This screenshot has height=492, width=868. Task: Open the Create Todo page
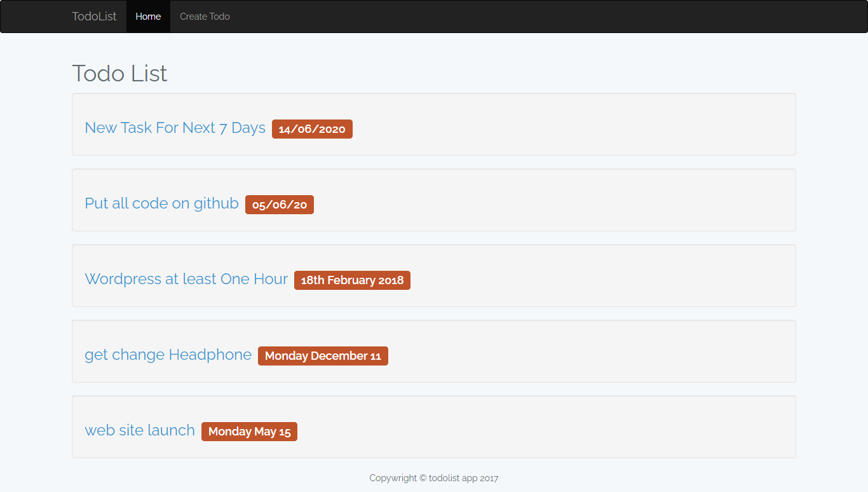click(205, 17)
